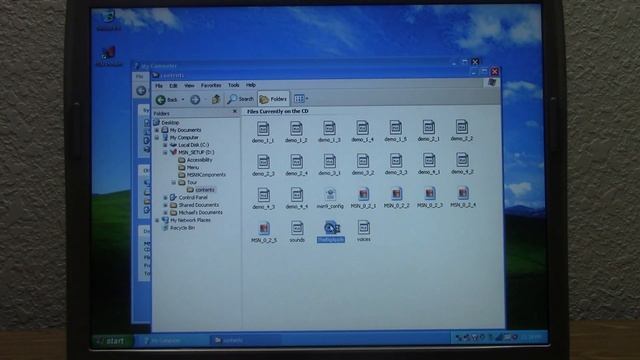640x360 pixels.
Task: Click the Start button
Action: (111, 340)
